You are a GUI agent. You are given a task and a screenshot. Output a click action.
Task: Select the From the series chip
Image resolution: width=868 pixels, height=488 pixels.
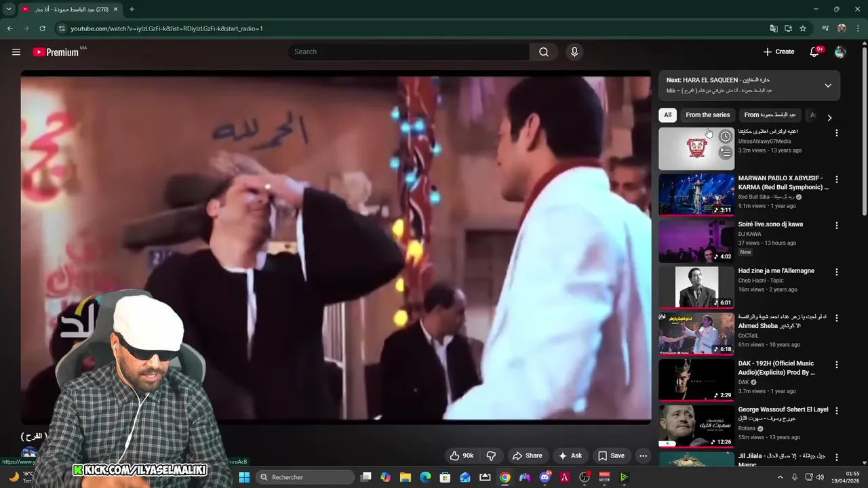pyautogui.click(x=707, y=115)
